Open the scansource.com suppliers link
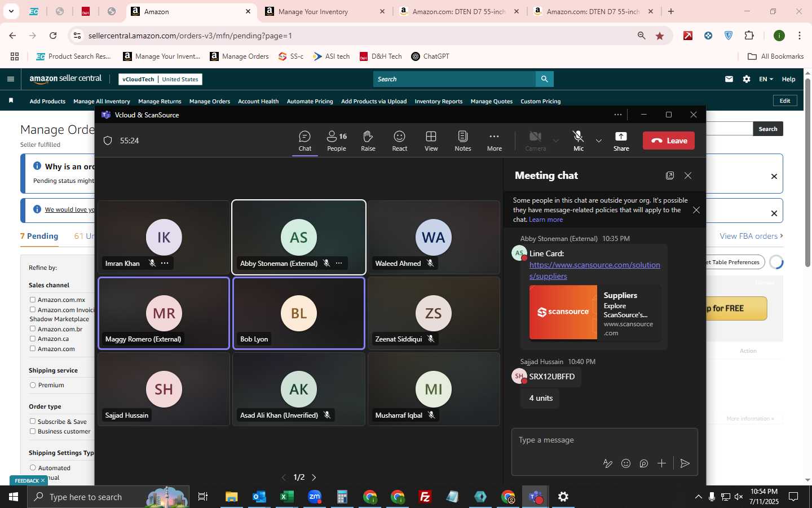The image size is (812, 508). (x=594, y=270)
